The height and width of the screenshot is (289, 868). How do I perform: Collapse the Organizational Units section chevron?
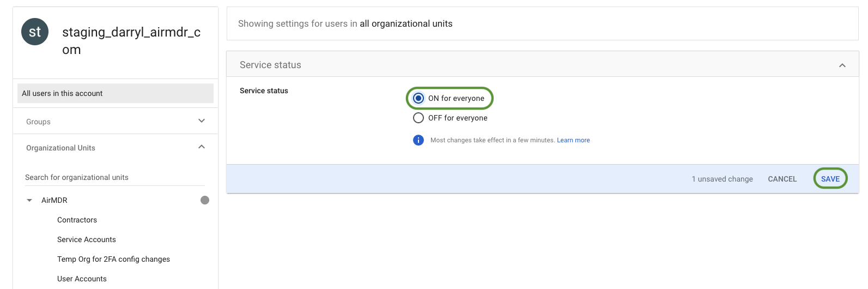202,147
